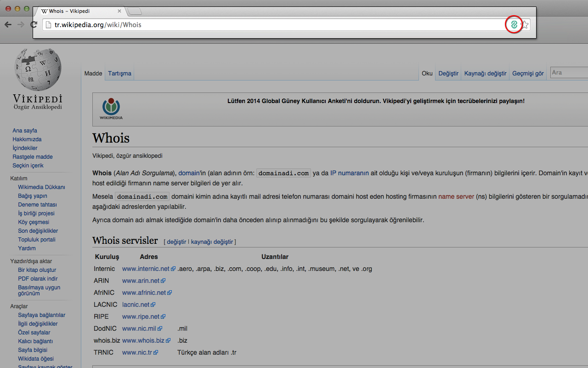Open the Rastgele madde link
588x368 pixels.
point(32,156)
